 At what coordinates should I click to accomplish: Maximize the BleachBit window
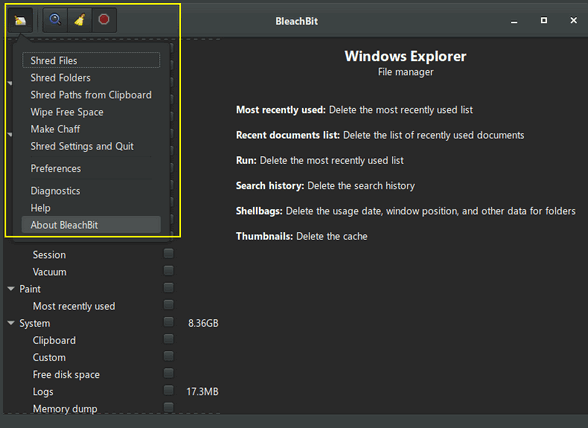pyautogui.click(x=544, y=20)
